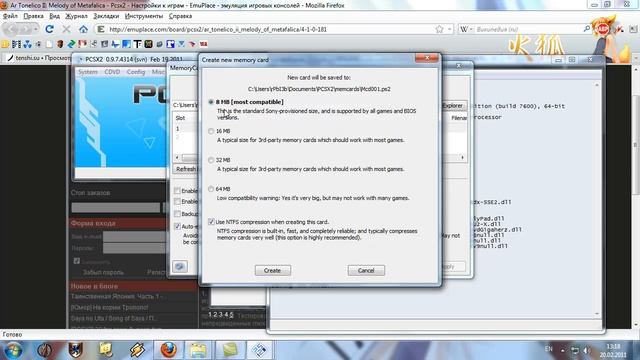Toggle the remember-me checkbox in login form
Image resolution: width=640 pixels, height=360 pixels.
[x=77, y=261]
